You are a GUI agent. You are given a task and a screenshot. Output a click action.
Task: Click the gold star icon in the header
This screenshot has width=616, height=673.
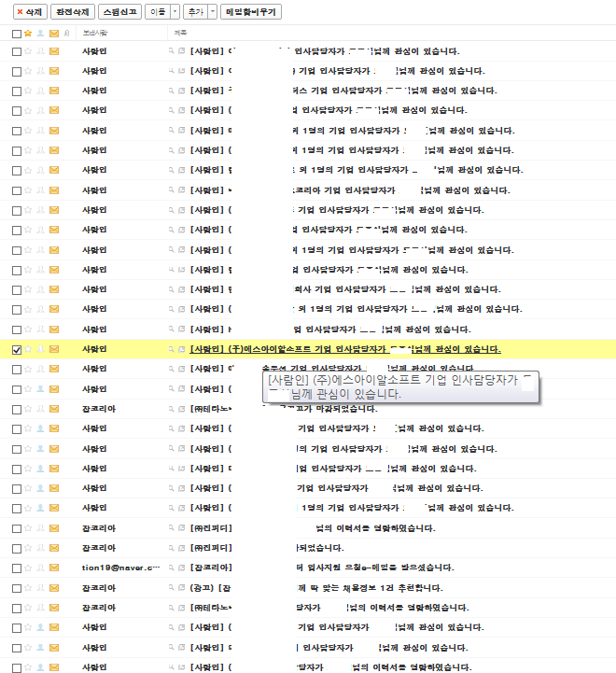[28, 33]
